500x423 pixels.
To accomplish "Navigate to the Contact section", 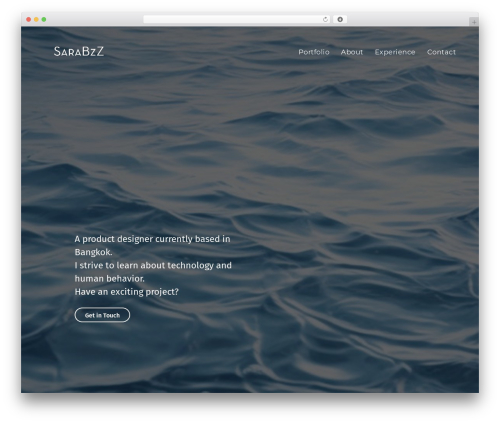I will 441,52.
